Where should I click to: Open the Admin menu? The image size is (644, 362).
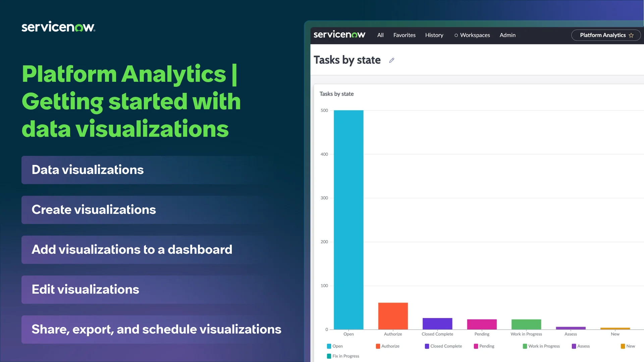[x=507, y=35]
